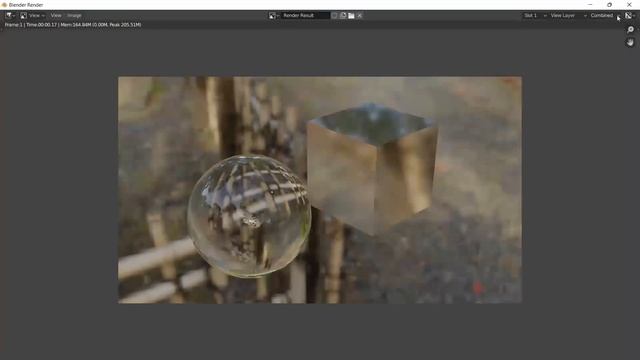Open the Combined render pass dropdown
Screen dimensions: 640x360
tap(605, 16)
